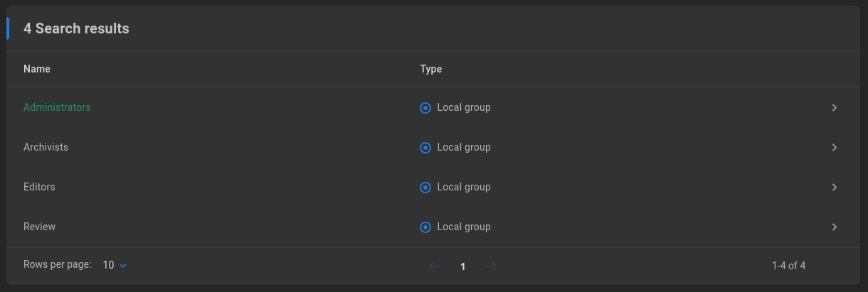Expand the Review row chevron
Viewport: 868px width, 292px height.
pos(835,227)
